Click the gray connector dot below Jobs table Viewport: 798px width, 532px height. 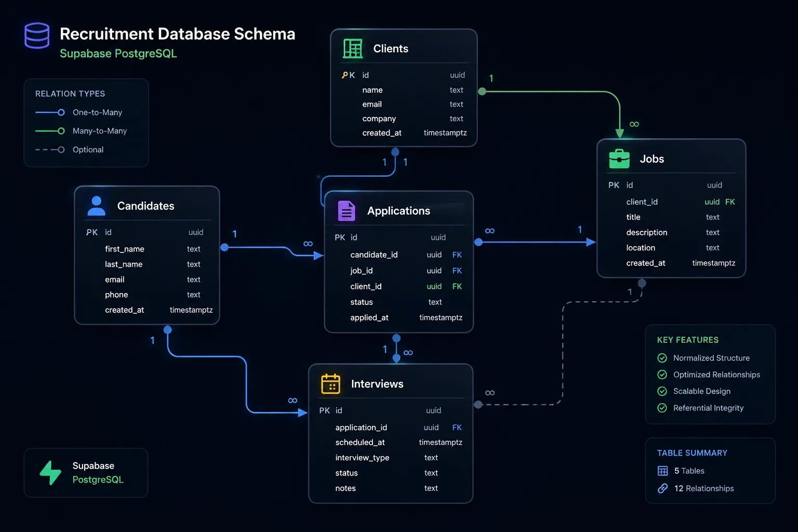pos(642,283)
